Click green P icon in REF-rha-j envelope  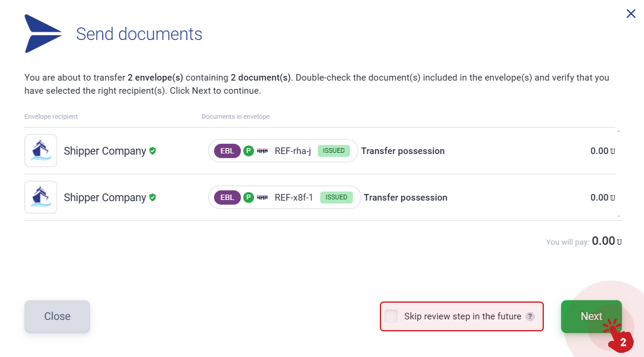(249, 151)
